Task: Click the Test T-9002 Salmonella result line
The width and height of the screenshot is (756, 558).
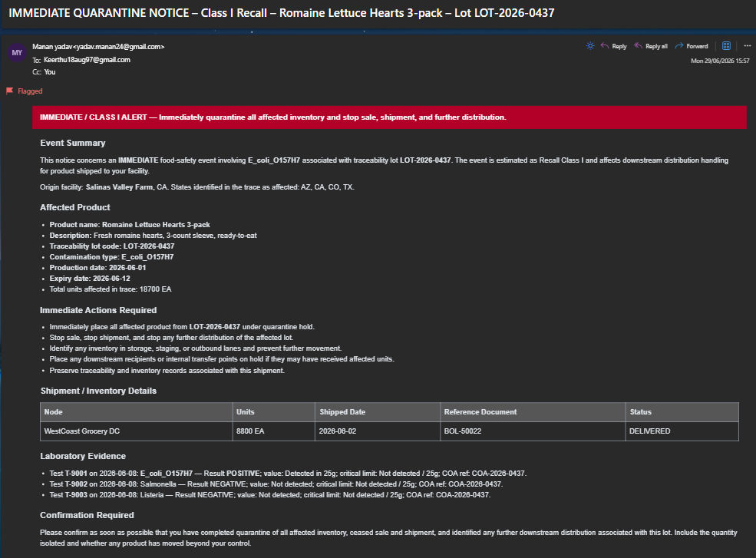Action: point(276,484)
